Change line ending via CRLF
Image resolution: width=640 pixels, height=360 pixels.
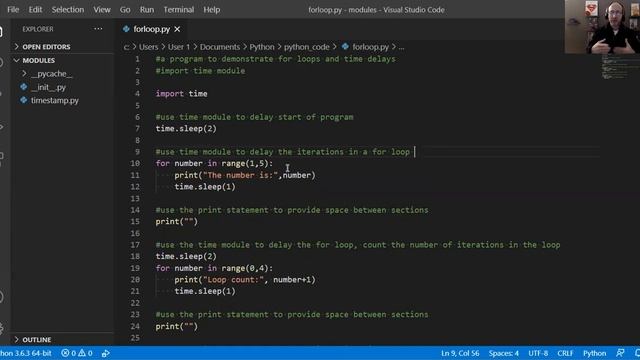pyautogui.click(x=565, y=353)
